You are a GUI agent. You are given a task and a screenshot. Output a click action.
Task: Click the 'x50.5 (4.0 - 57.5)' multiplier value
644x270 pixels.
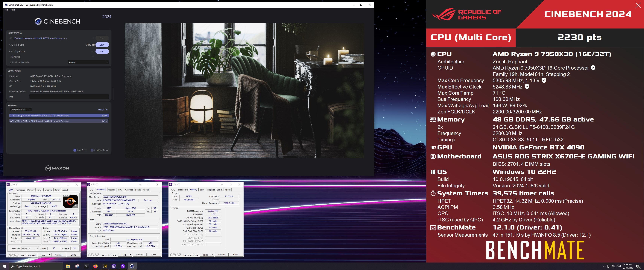tap(31, 235)
